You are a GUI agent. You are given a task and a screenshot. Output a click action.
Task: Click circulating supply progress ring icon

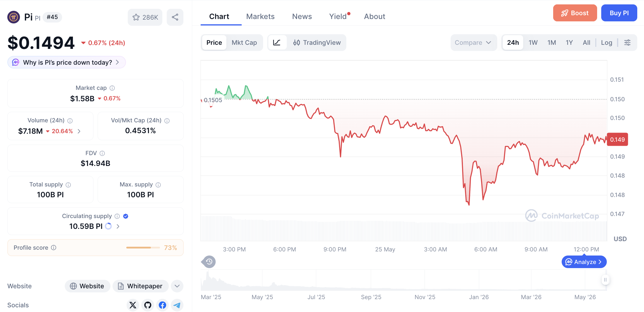coord(108,226)
